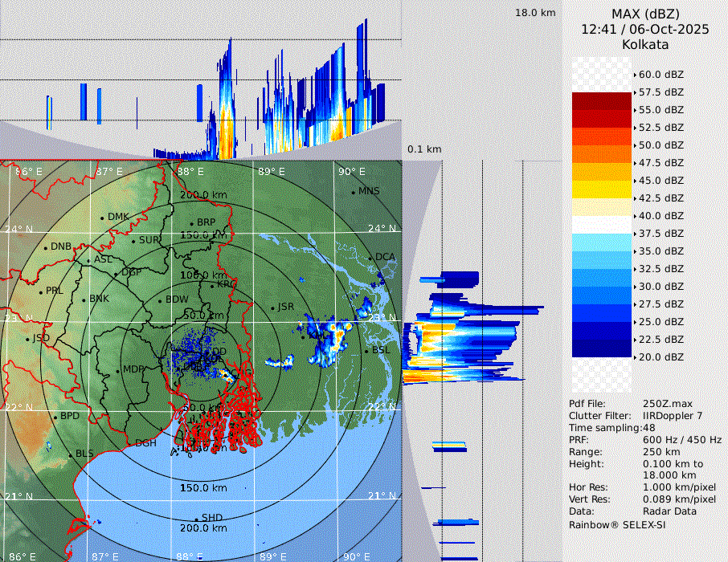Pick the darkest red legend color band
Image resolution: width=728 pixels, height=562 pixels.
click(602, 101)
